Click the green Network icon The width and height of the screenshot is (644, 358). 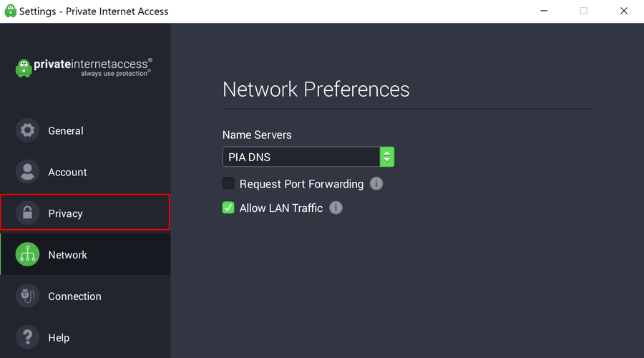[x=27, y=255]
